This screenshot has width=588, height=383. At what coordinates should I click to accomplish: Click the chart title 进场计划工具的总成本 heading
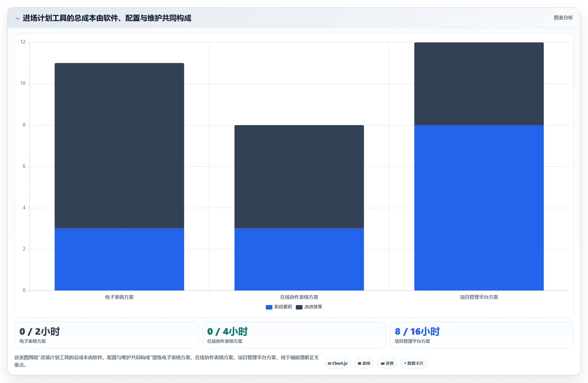click(x=107, y=18)
